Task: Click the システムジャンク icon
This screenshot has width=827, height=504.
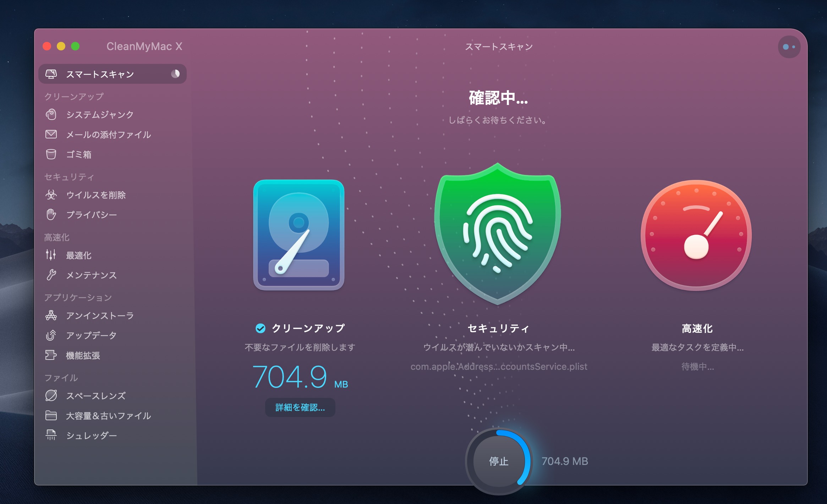Action: [x=51, y=114]
